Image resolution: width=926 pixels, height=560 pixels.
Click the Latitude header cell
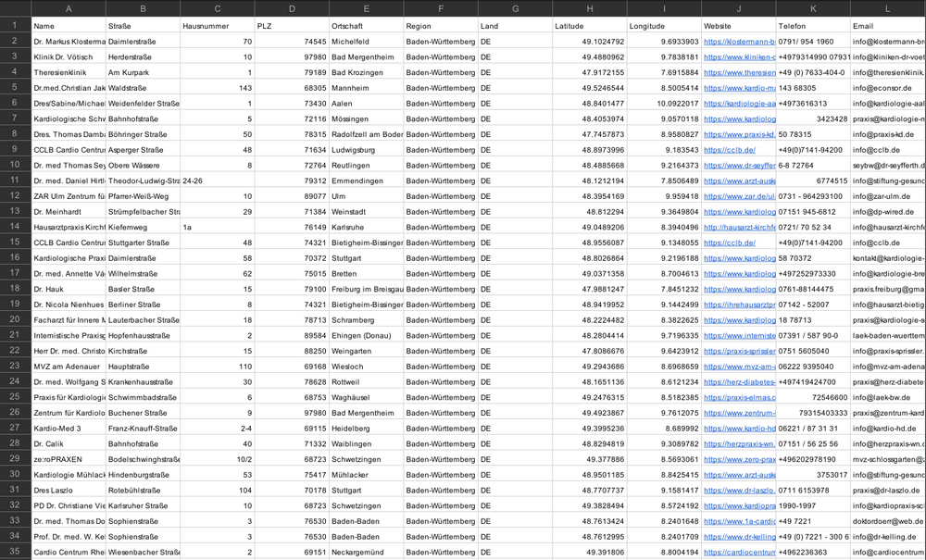[x=589, y=26]
